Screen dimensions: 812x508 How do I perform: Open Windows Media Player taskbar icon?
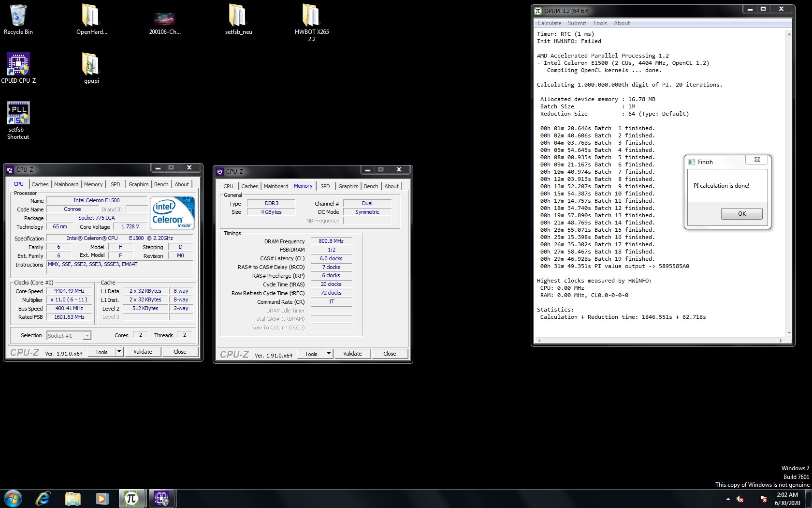coord(102,498)
